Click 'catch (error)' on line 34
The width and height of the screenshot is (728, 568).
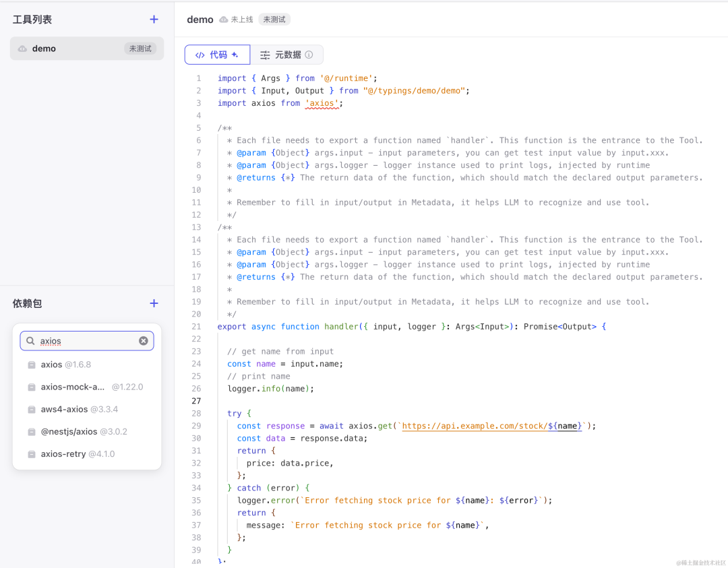tap(268, 488)
